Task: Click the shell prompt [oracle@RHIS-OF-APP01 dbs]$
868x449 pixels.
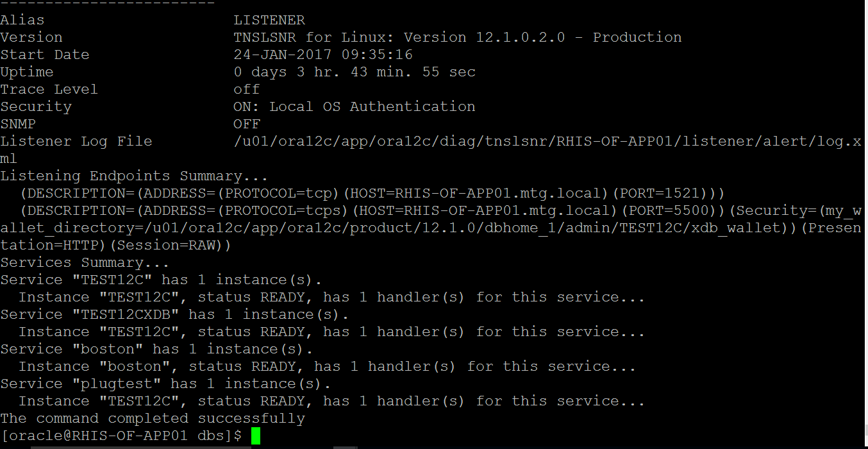Action: pos(121,436)
